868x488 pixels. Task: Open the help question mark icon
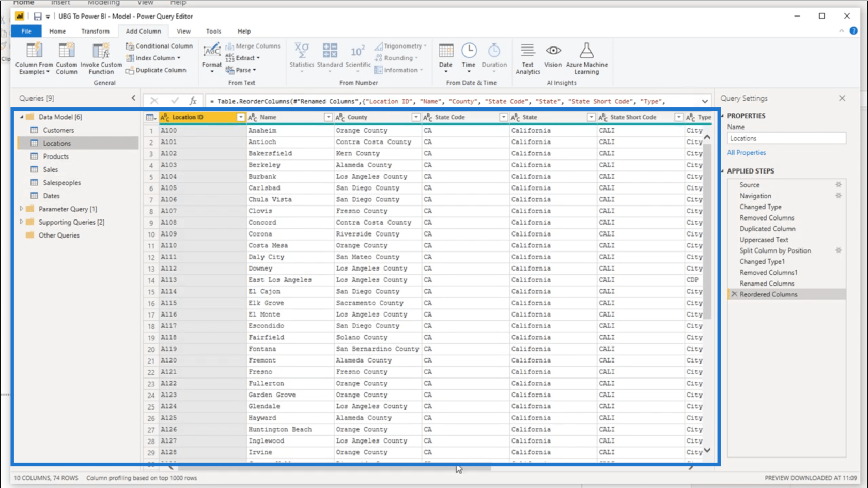point(854,31)
